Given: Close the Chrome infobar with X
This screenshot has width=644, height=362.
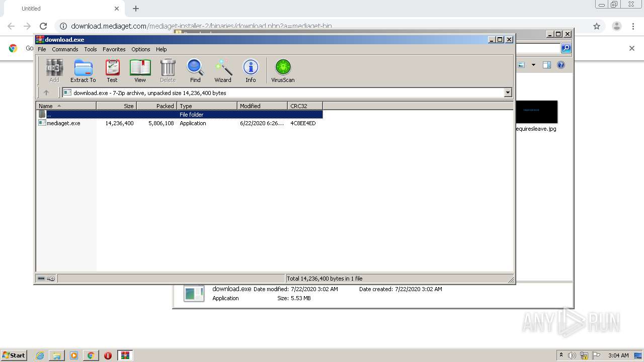Looking at the screenshot, I should tap(632, 48).
